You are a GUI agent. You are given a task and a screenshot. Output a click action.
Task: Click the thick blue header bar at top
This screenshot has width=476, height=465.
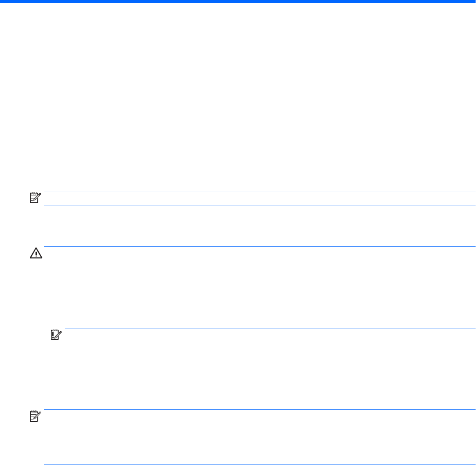[x=238, y=1]
